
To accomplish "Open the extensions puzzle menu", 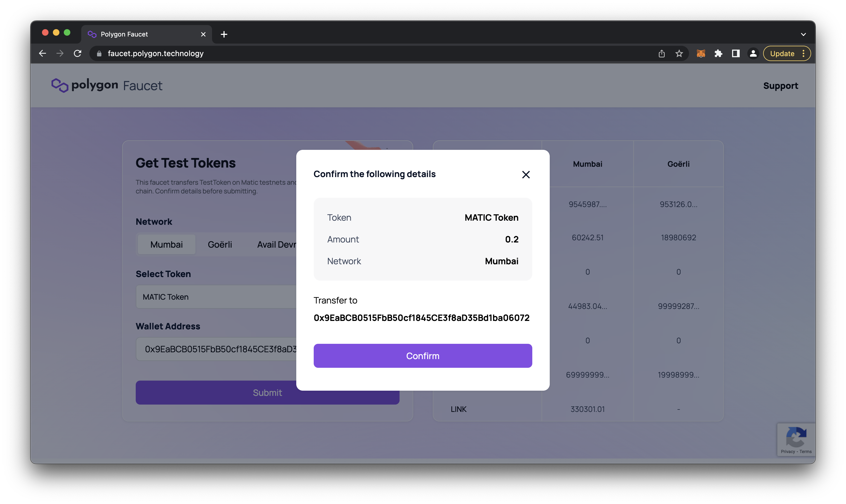I will coord(718,53).
